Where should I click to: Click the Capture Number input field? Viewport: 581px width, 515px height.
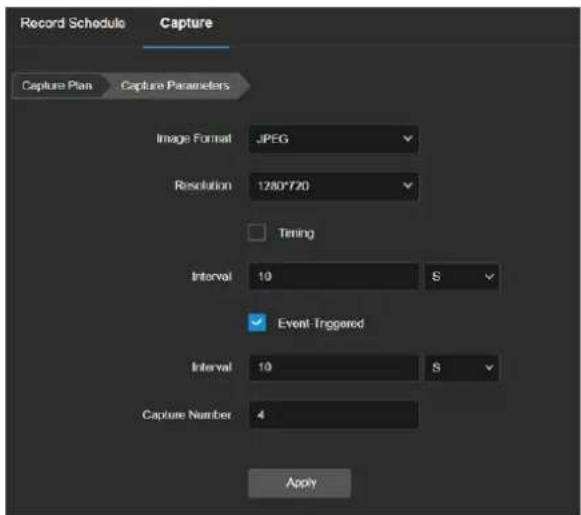point(334,415)
